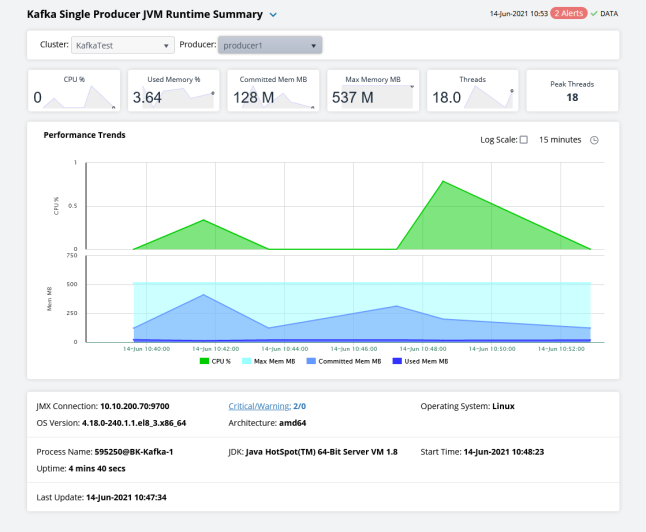
Task: Click the time range clock icon
Action: point(594,140)
